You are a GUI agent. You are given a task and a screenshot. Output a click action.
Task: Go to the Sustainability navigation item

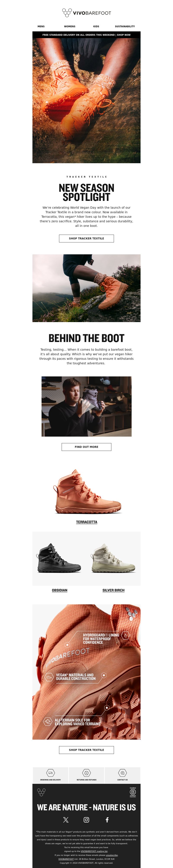click(x=125, y=26)
